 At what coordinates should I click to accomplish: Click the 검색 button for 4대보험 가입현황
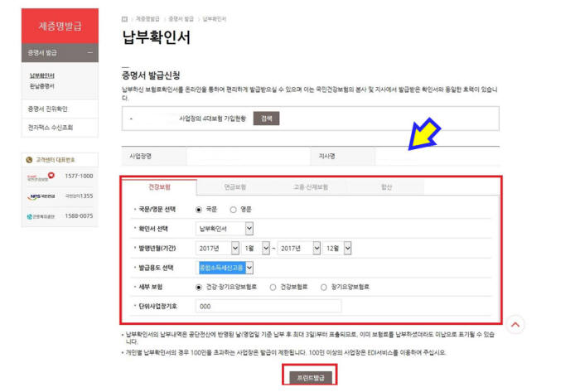point(266,119)
